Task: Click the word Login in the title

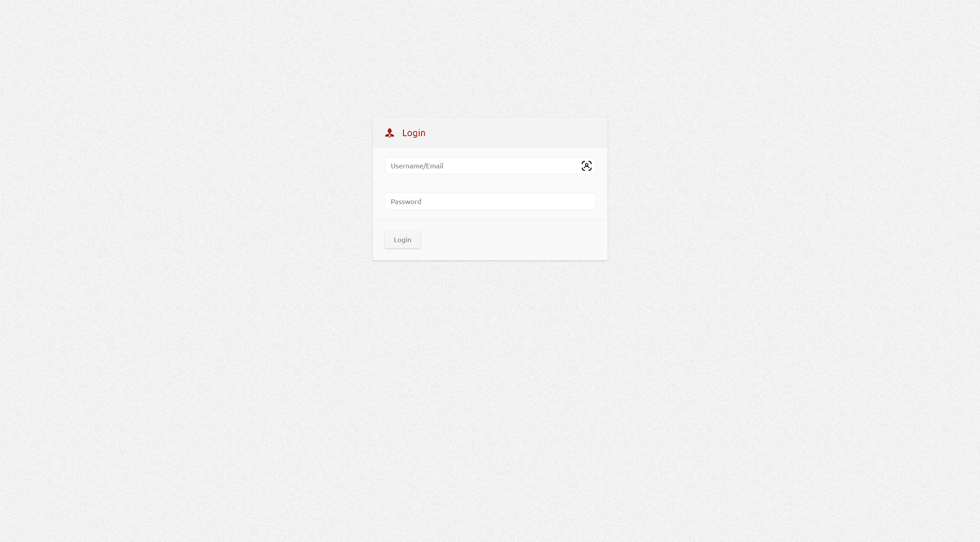Action: click(x=414, y=133)
